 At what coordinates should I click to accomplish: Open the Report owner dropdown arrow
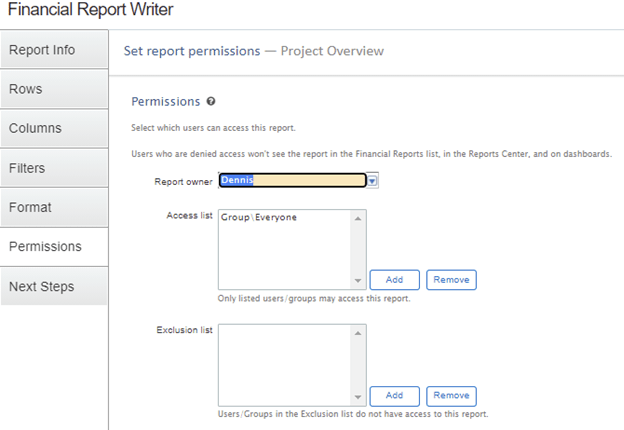point(372,181)
